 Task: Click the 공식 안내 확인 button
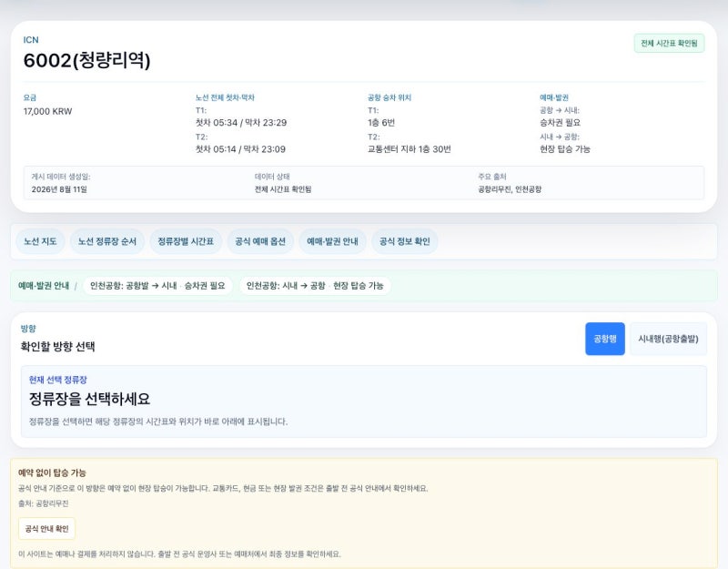[x=47, y=529]
